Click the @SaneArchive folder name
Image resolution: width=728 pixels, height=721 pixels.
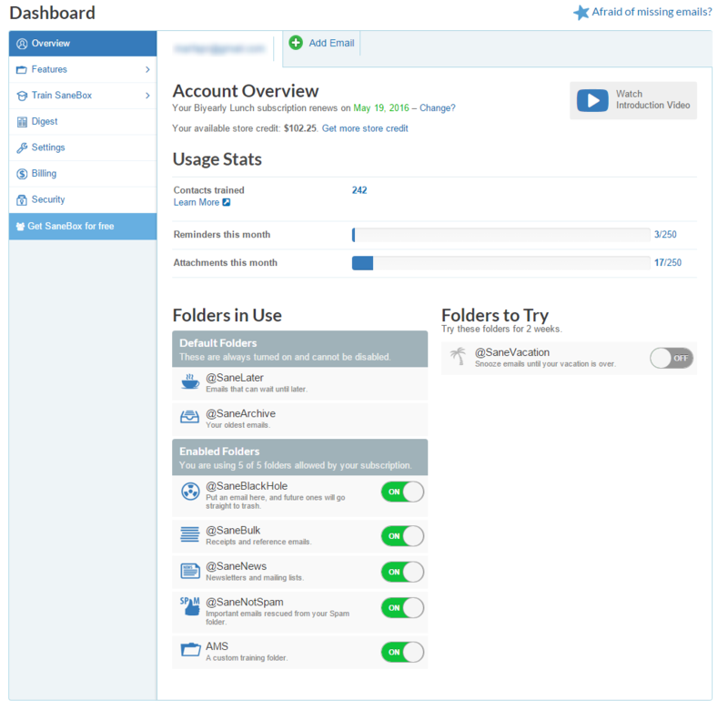pyautogui.click(x=240, y=413)
